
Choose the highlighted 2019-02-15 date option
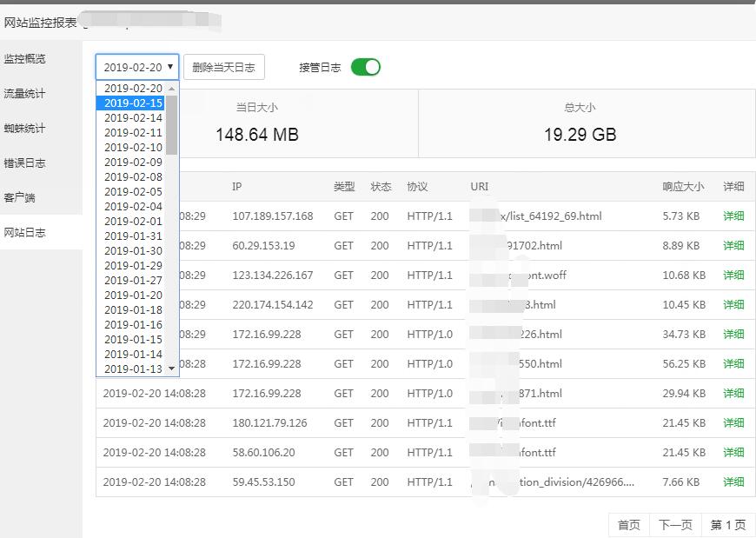[x=130, y=103]
